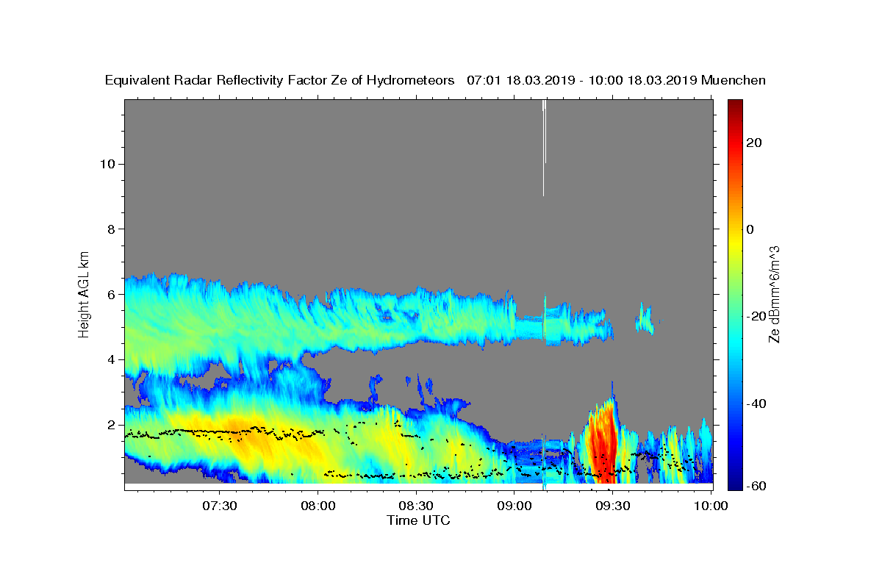Click the '07:30' time tick label

tap(220, 506)
